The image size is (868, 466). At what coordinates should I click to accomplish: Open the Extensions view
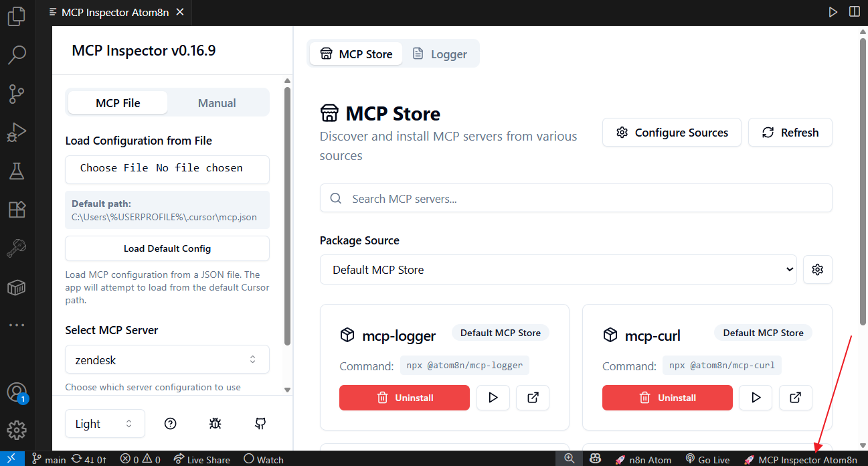point(17,210)
